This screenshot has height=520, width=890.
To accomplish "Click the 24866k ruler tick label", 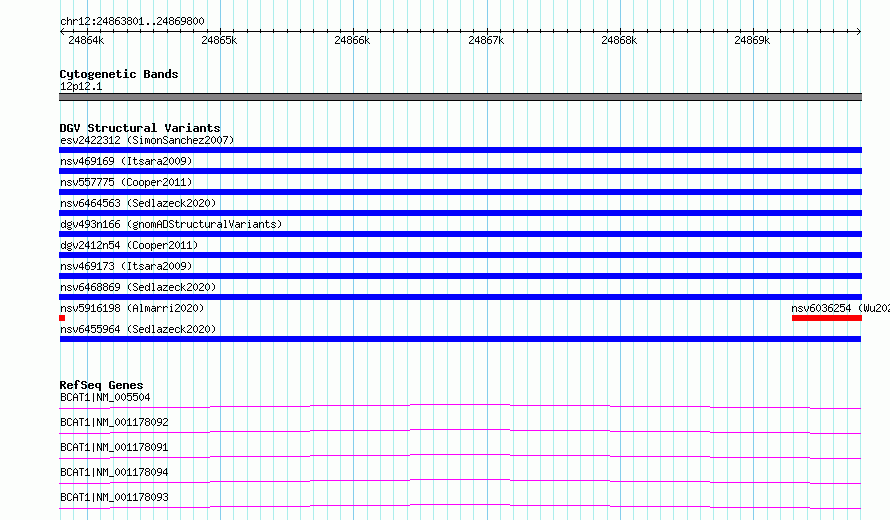I will (352, 40).
